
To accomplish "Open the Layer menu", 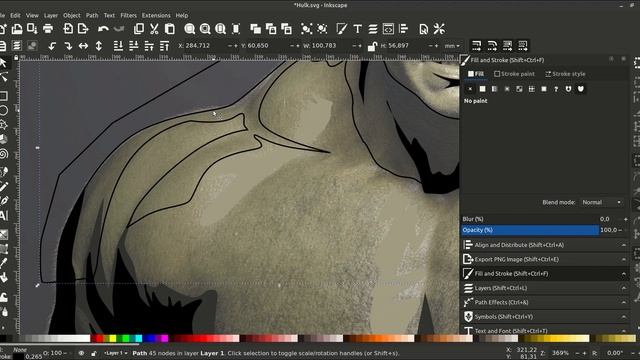I will click(x=51, y=16).
